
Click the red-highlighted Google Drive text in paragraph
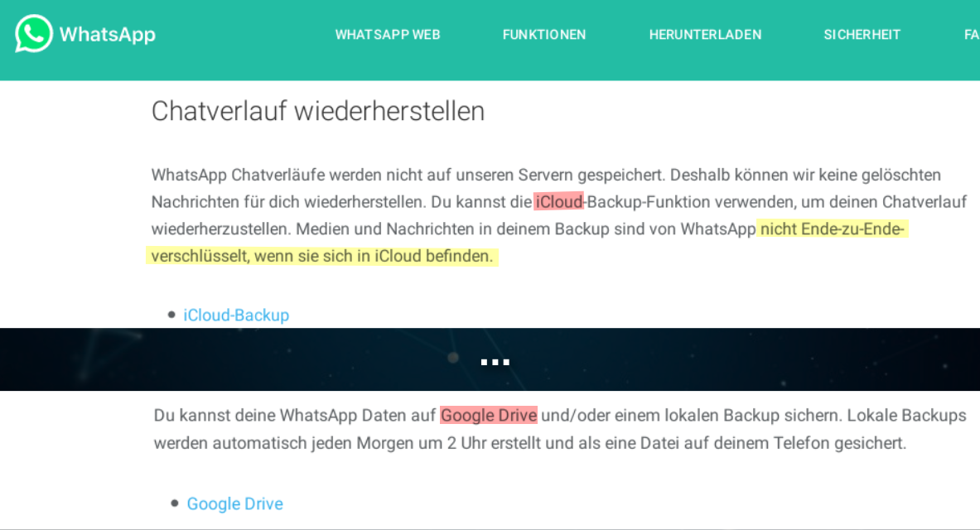[489, 415]
